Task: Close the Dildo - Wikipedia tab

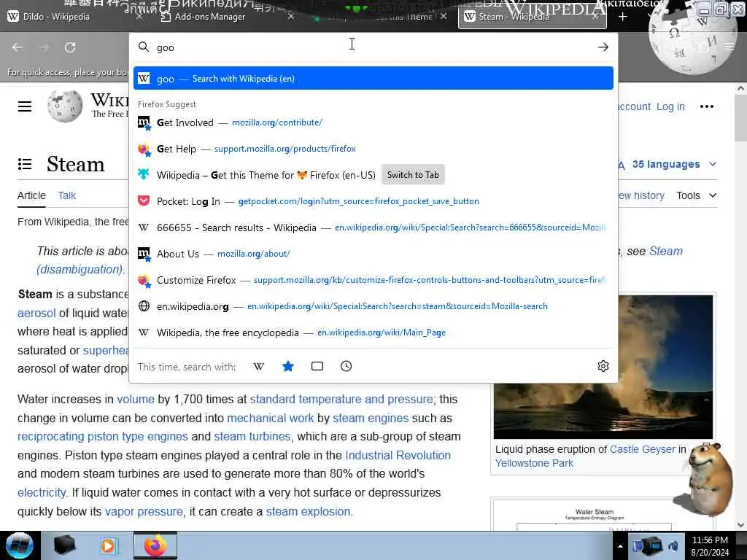Action: [139, 17]
